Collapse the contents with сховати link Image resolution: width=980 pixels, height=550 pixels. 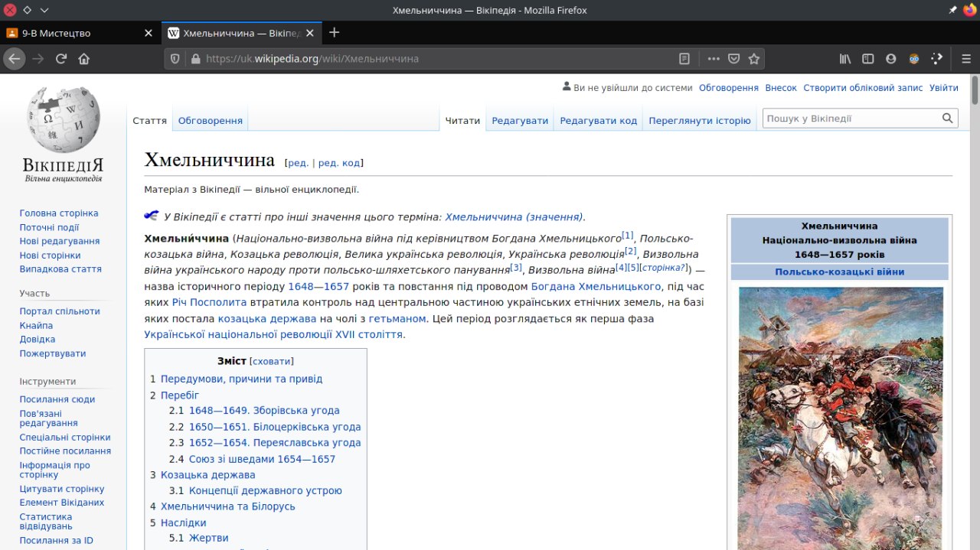pos(272,361)
